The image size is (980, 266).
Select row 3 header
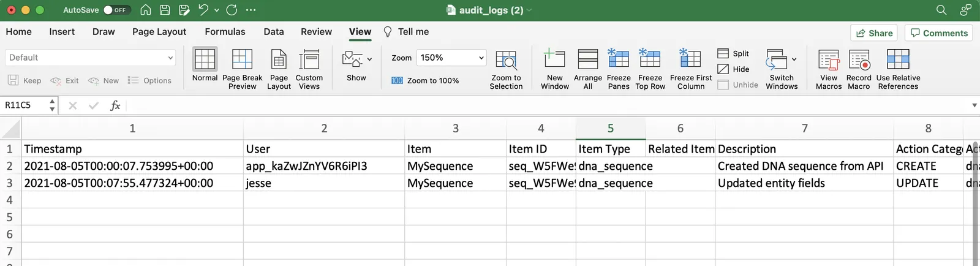[10, 183]
